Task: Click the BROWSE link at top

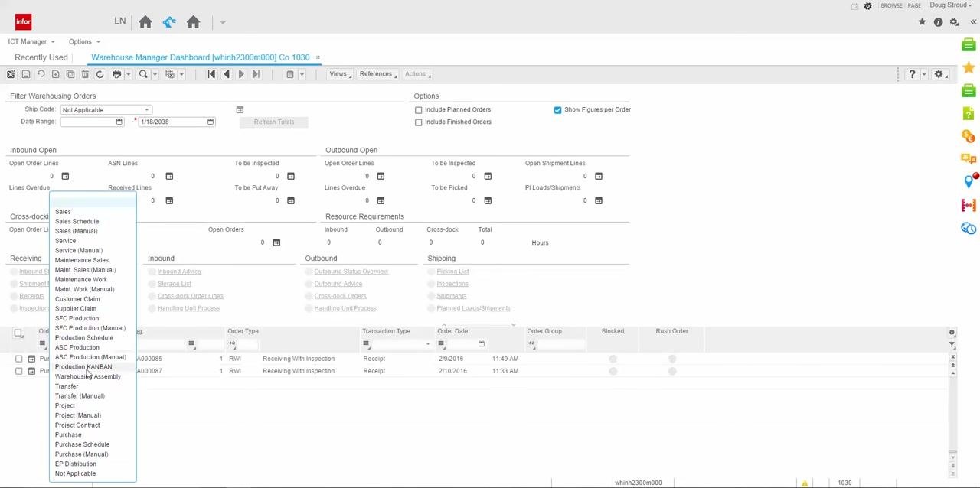Action: point(891,6)
